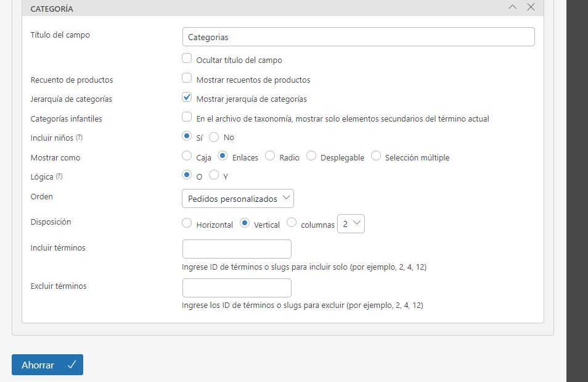Enable Ocultar título del campo checkbox

186,58
